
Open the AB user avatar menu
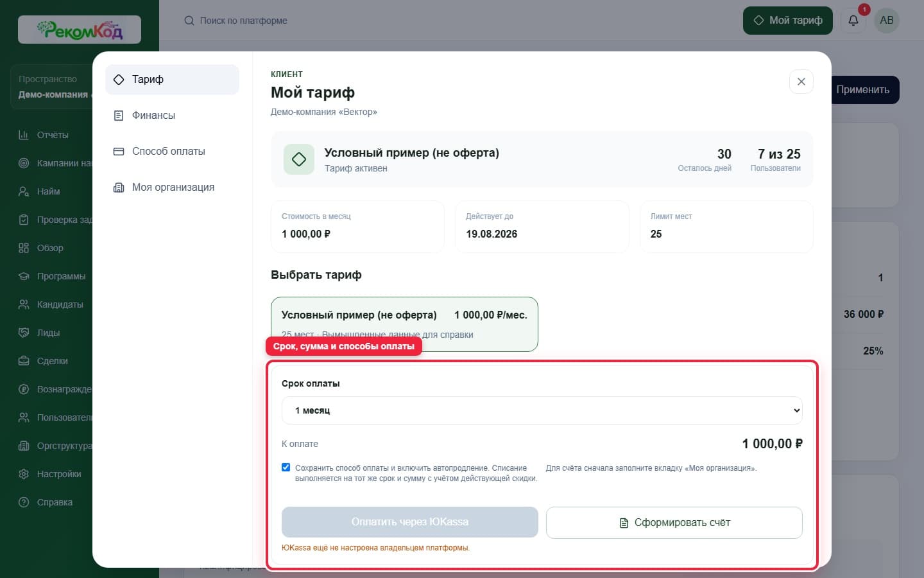pyautogui.click(x=887, y=21)
